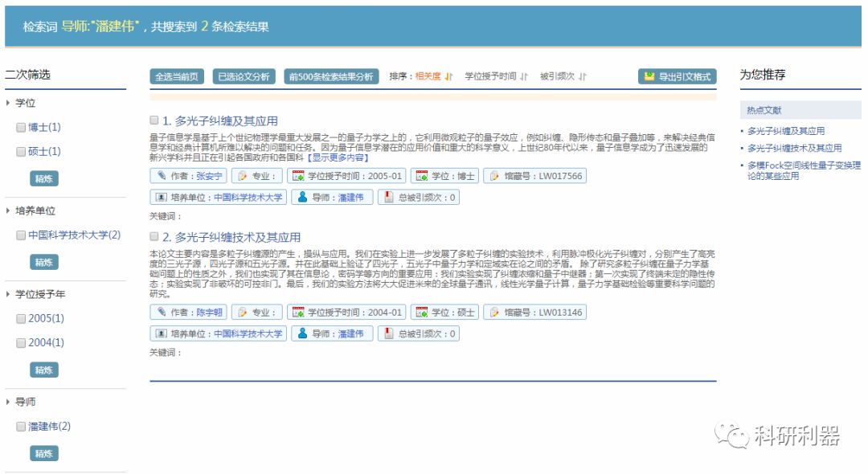Click sort arrows beside 被引频次

(x=583, y=77)
